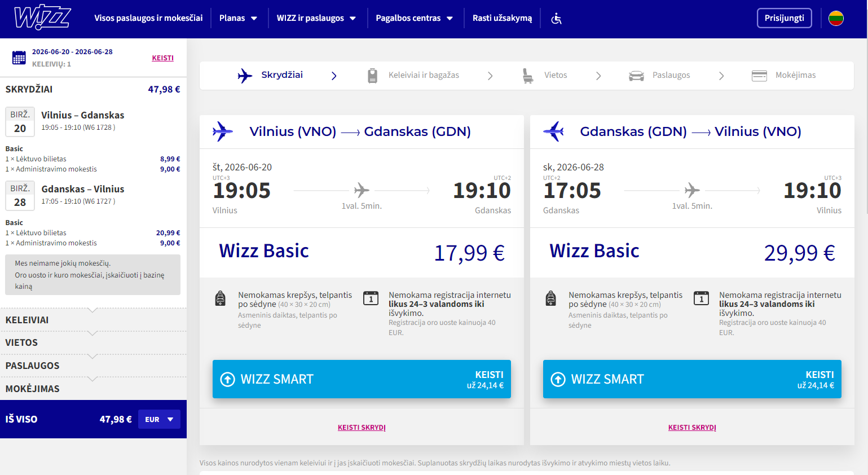
Task: Click the car icon beside Paslaugos step
Action: tap(636, 76)
